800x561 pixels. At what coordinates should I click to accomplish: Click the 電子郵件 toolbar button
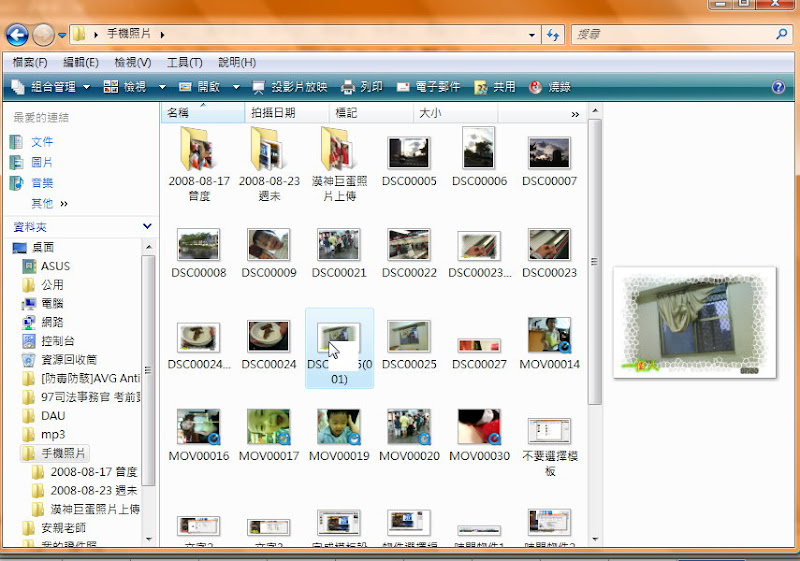click(x=429, y=87)
